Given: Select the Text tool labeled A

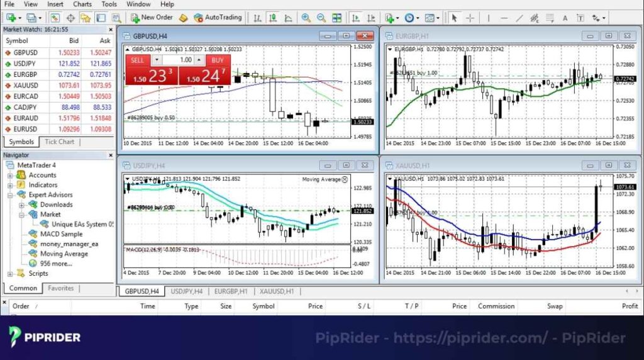Looking at the screenshot, I should point(565,18).
